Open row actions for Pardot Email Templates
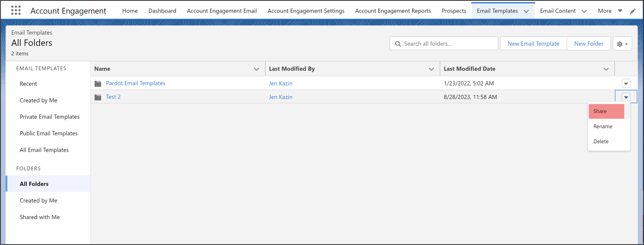Screen dimensions: 644x245 (626, 84)
